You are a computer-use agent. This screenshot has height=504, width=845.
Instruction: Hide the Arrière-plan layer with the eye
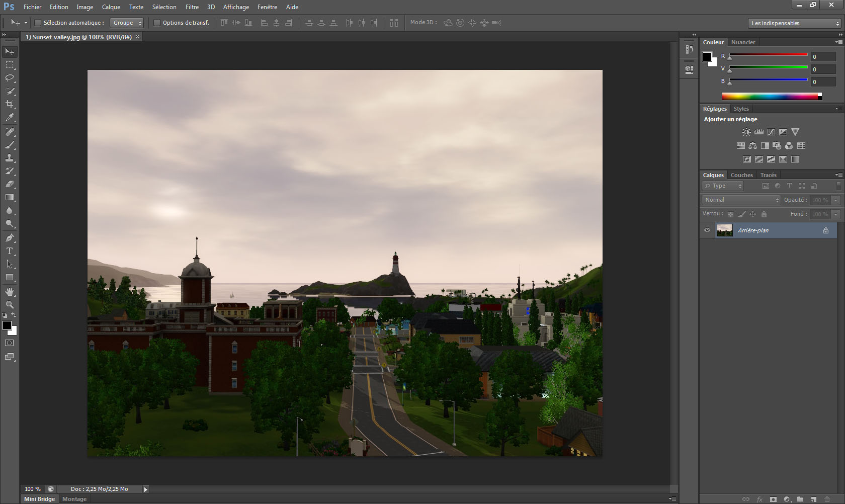(707, 230)
